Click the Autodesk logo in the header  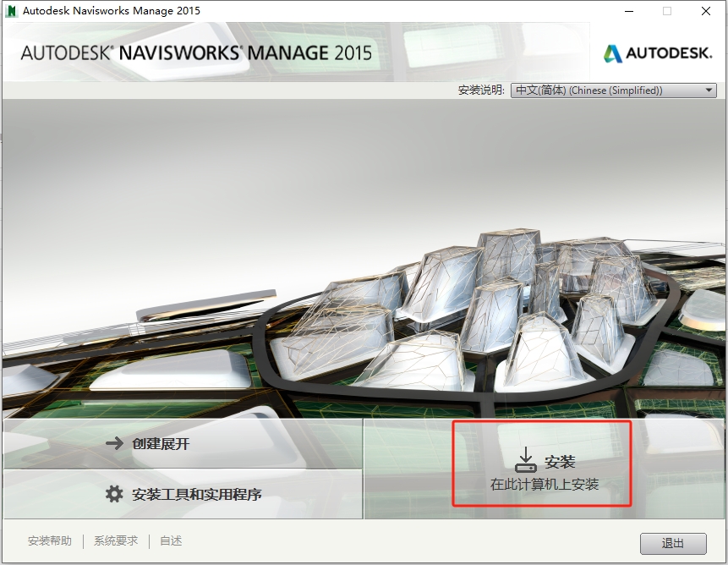tap(658, 53)
